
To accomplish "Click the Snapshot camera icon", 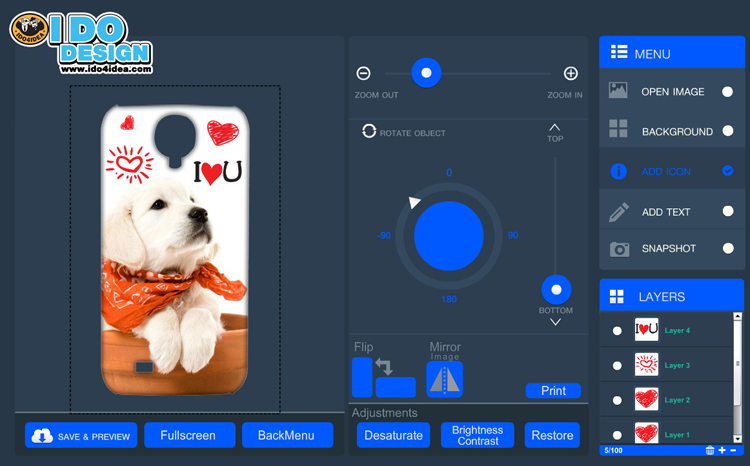I will point(619,249).
